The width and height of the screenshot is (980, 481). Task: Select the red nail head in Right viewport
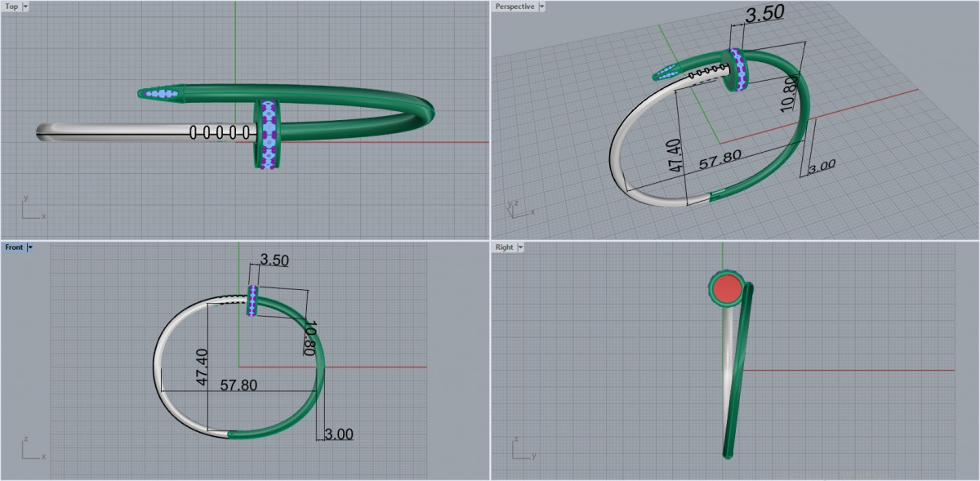725,288
